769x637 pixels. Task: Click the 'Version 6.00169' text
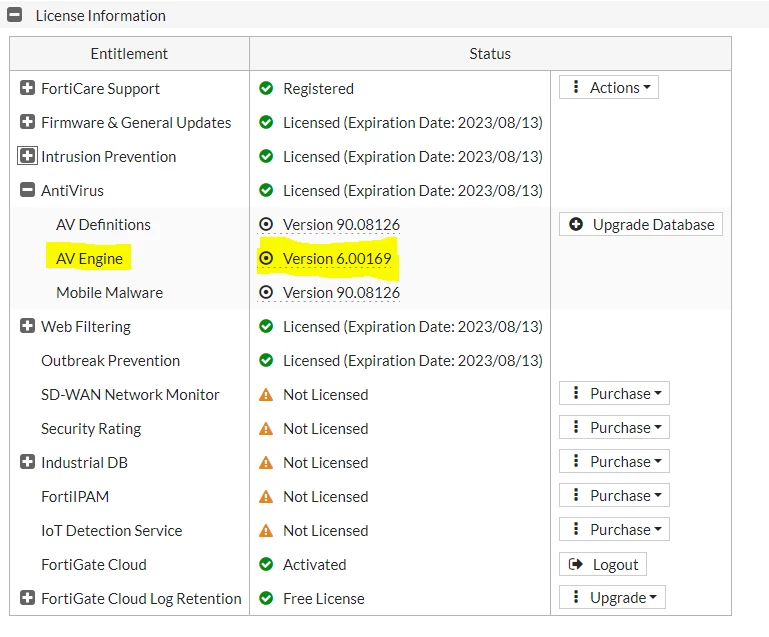[x=337, y=258]
